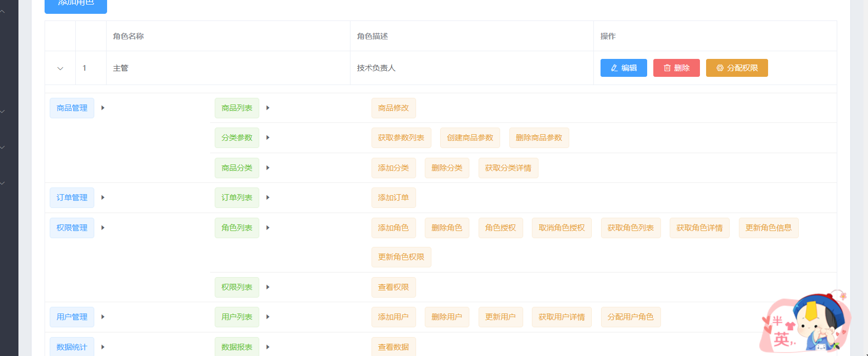Screen dimensions: 868x356
Task: Select the 获取参数列表 tag
Action: point(401,138)
